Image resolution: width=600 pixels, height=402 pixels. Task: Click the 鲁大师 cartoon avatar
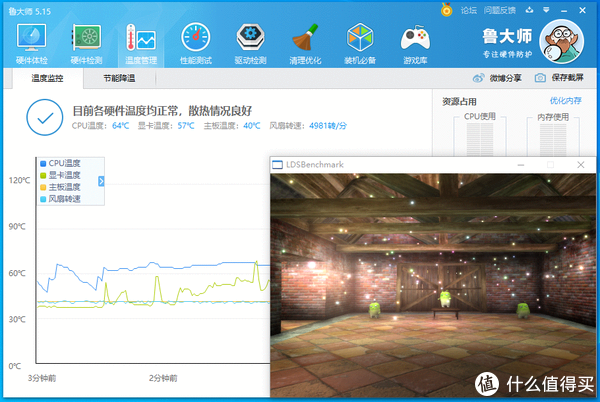(561, 41)
